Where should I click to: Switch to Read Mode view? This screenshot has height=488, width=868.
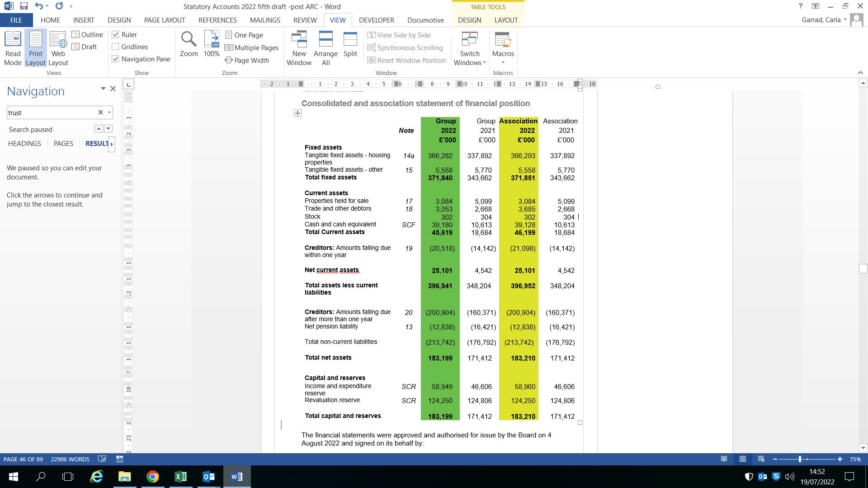[13, 48]
